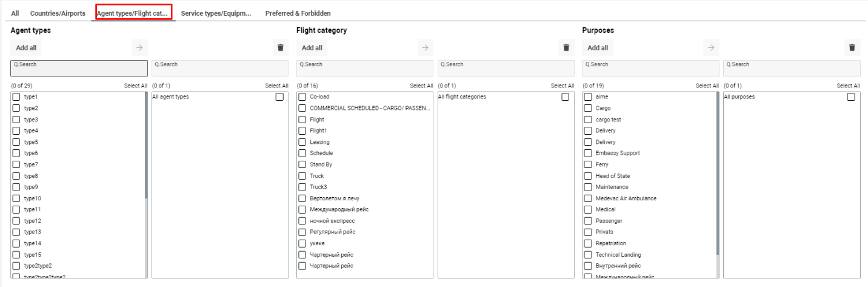Toggle the All purposes checkbox
This screenshot has width=868, height=287.
click(x=851, y=97)
